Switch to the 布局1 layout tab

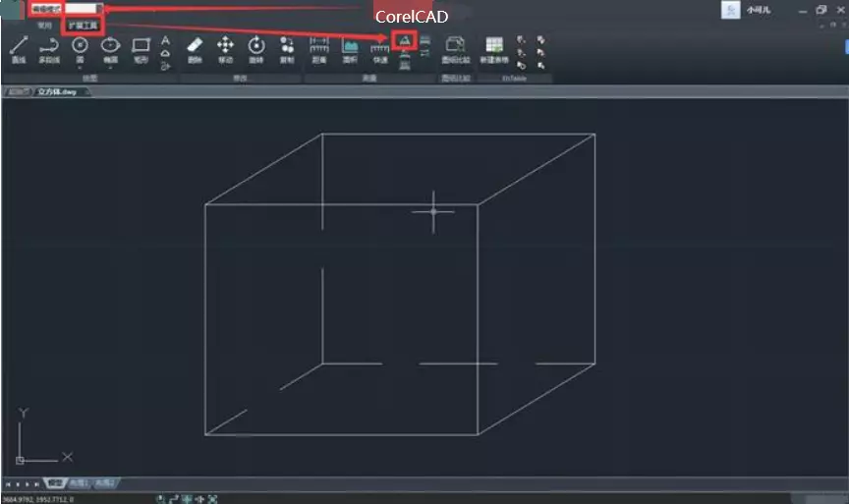point(79,483)
